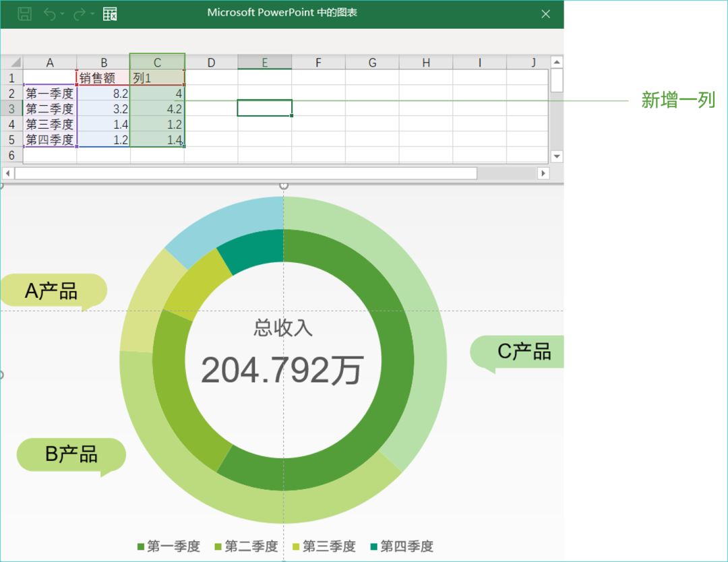The width and height of the screenshot is (728, 562).
Task: Select column G header
Action: coord(372,62)
